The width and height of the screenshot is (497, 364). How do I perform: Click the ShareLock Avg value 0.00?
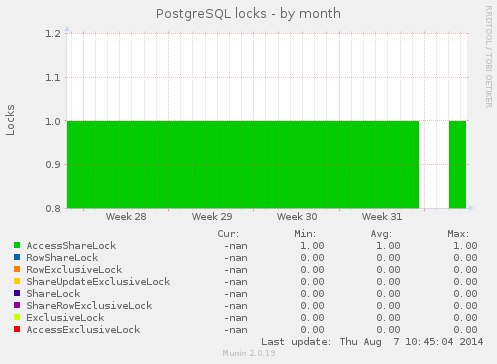coord(389,294)
